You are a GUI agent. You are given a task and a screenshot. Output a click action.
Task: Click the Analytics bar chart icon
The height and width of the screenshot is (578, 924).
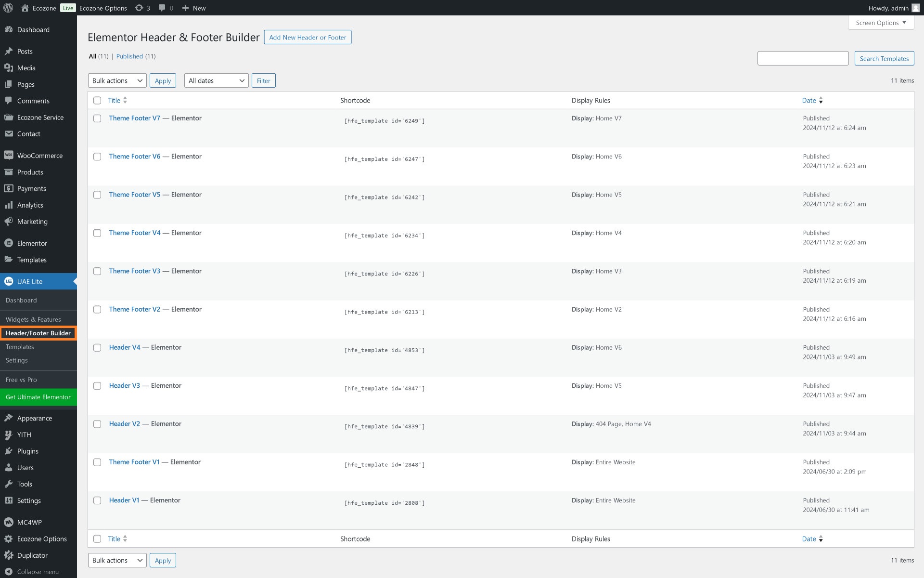click(8, 205)
